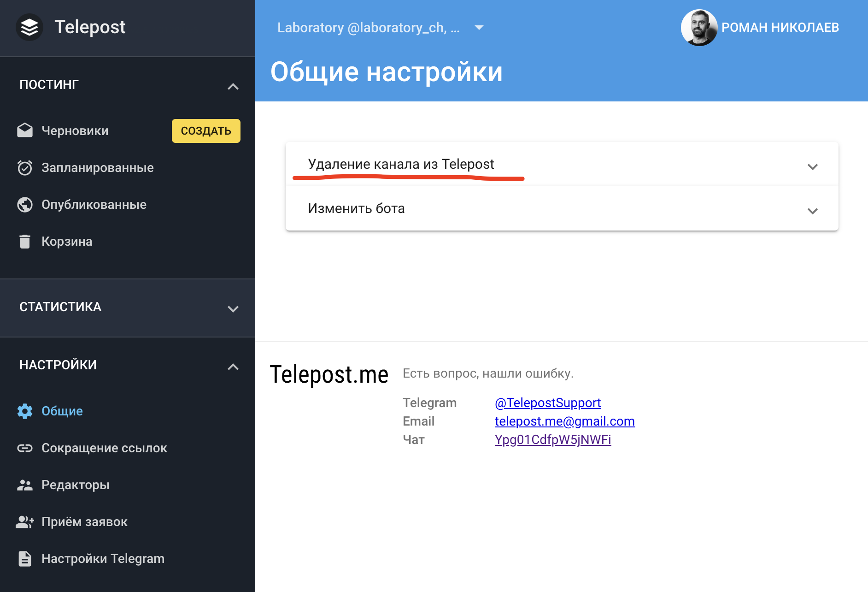Open Приём заявок settings
This screenshot has width=868, height=592.
point(84,521)
